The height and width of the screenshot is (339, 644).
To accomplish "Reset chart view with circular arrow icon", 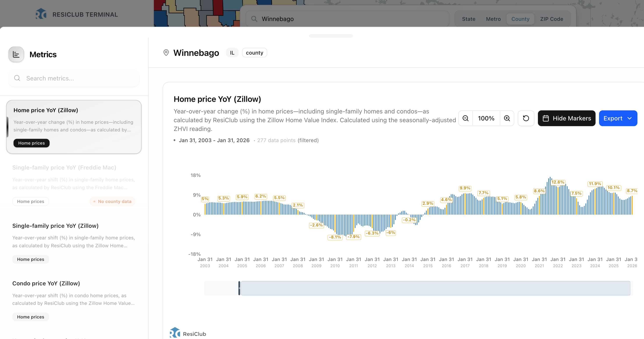I will [x=526, y=118].
